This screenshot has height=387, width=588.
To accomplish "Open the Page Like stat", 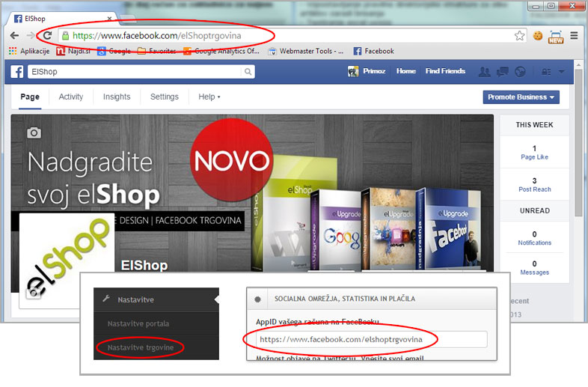I will point(534,153).
